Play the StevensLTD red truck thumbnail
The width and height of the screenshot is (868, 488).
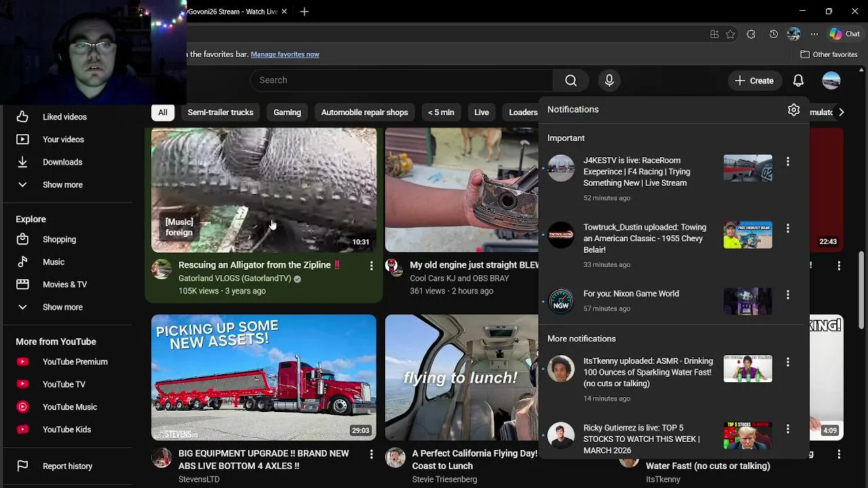click(264, 378)
